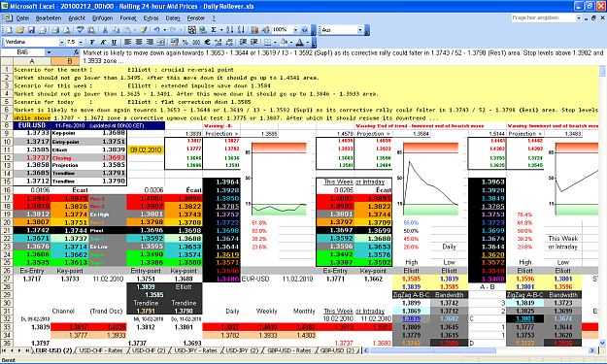The width and height of the screenshot is (607, 364).
Task: Click the merge and center icon
Action: 160,42
